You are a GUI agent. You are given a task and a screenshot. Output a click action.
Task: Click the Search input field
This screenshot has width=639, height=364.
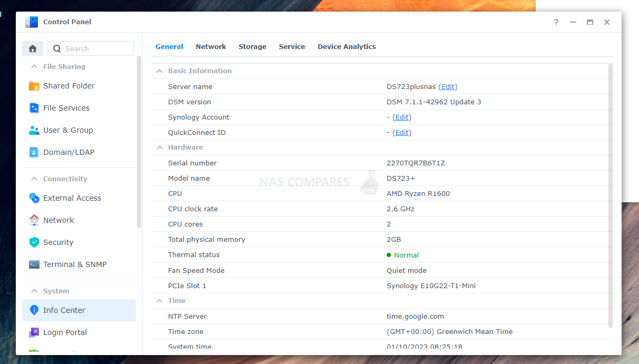(x=91, y=48)
